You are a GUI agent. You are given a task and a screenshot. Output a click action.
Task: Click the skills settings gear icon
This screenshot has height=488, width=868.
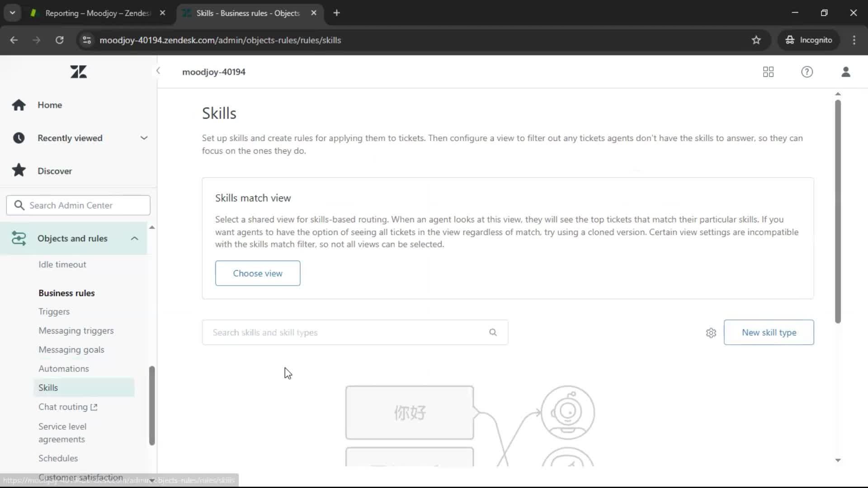click(711, 333)
